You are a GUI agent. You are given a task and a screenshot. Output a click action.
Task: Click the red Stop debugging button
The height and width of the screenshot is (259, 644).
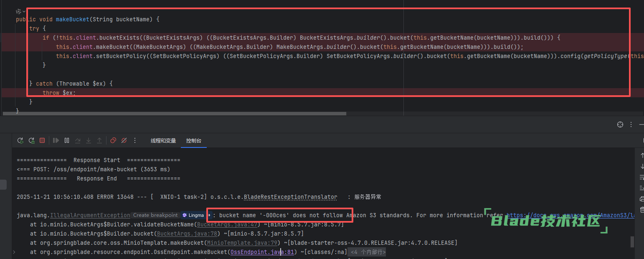coord(42,141)
